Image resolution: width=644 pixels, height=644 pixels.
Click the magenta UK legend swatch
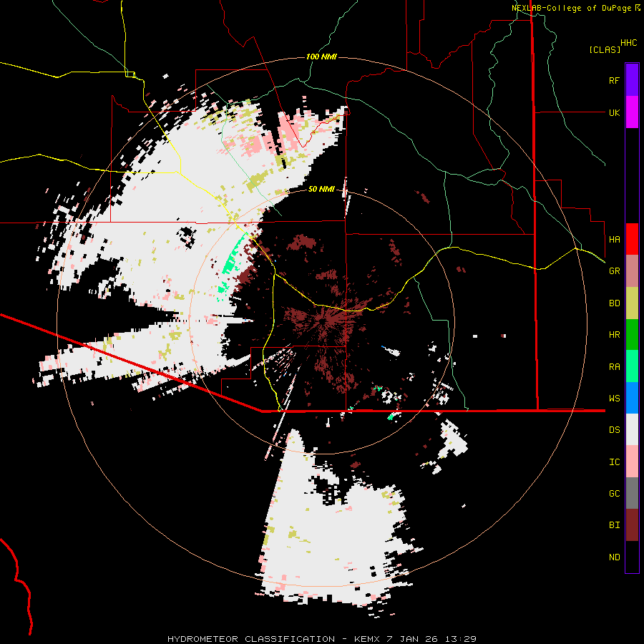tap(632, 112)
